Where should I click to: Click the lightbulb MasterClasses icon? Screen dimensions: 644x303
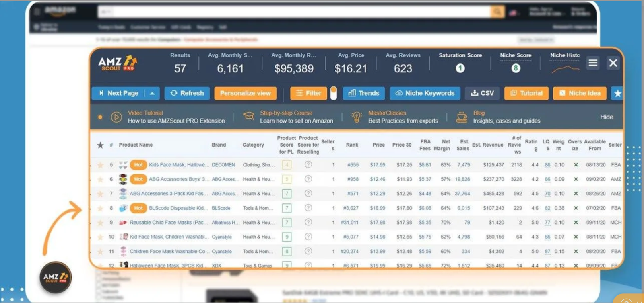pyautogui.click(x=357, y=117)
